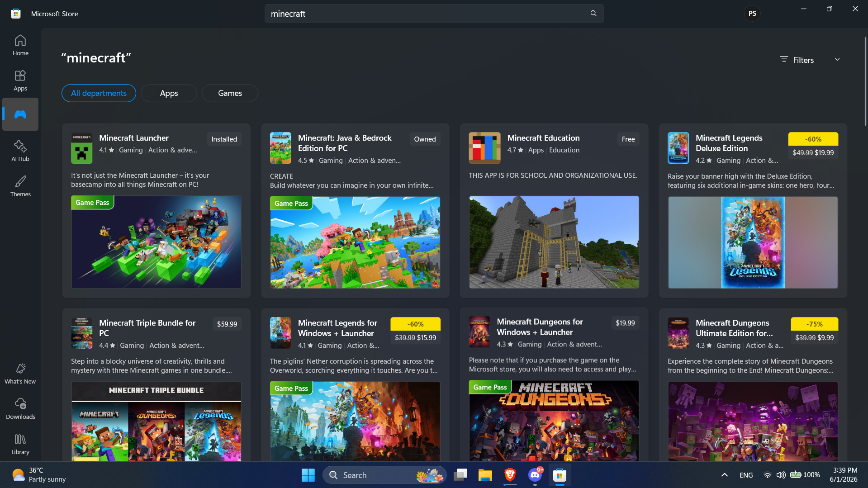868x488 pixels.
Task: Click the vertical scrollbar of results
Action: pos(865,81)
